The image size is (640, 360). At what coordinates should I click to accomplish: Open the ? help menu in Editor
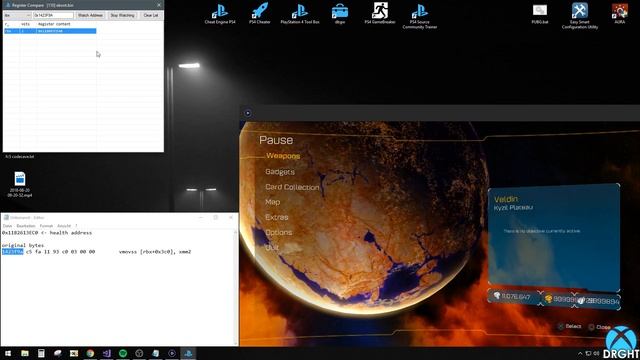click(76, 226)
